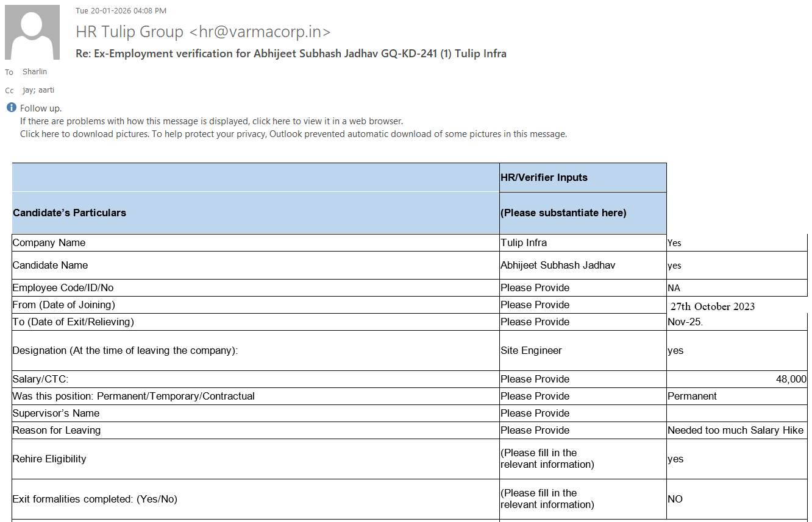Select aarti in the Cc field

click(x=45, y=90)
